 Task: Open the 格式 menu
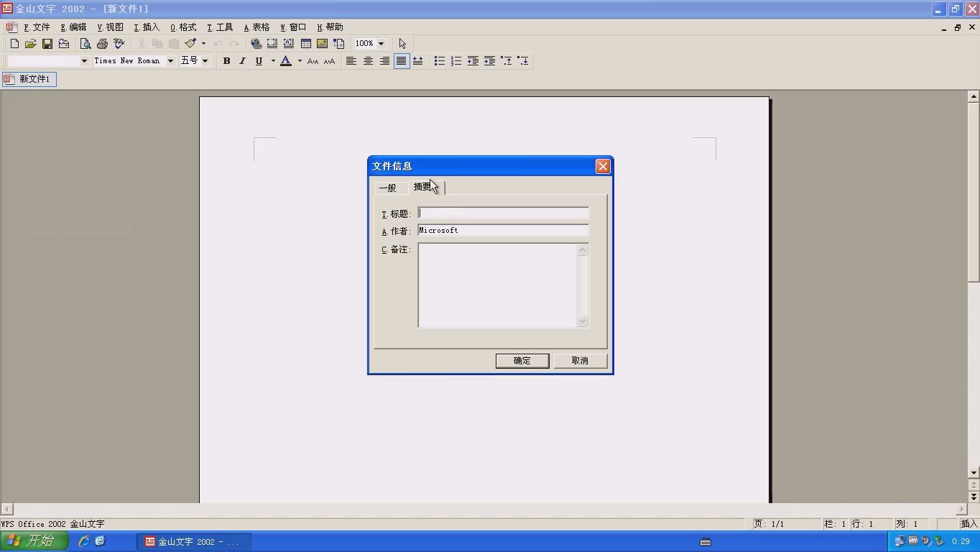[x=183, y=27]
